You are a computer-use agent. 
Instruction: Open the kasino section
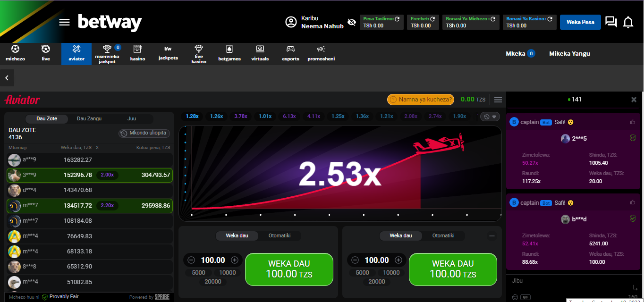137,53
